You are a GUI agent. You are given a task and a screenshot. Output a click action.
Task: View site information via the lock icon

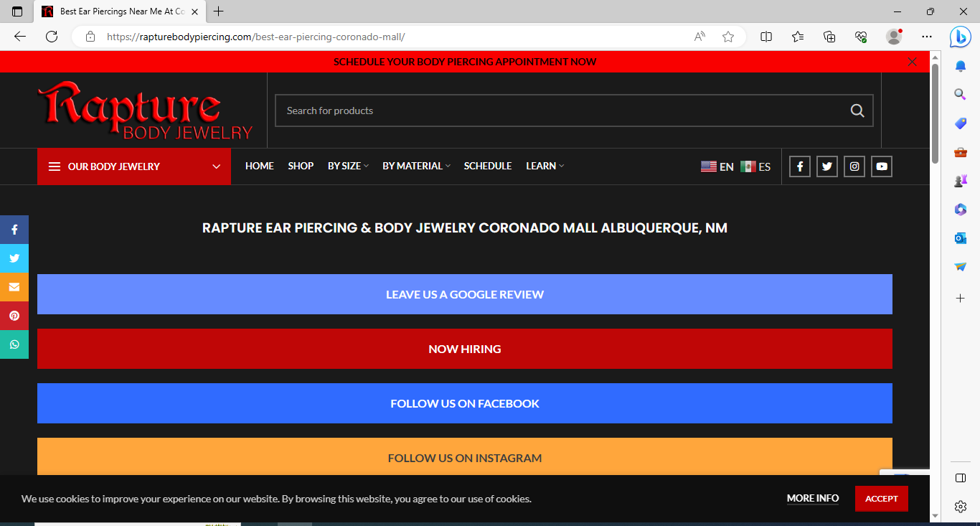coord(90,37)
